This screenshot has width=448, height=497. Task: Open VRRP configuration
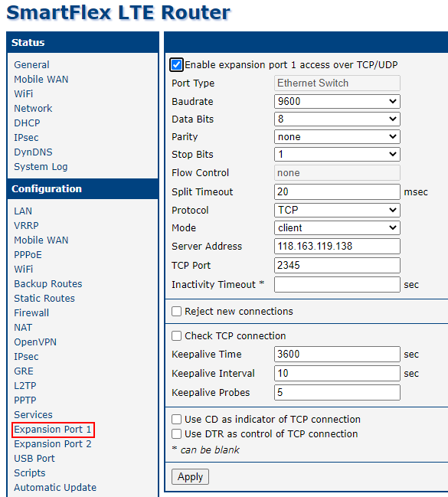(x=26, y=226)
